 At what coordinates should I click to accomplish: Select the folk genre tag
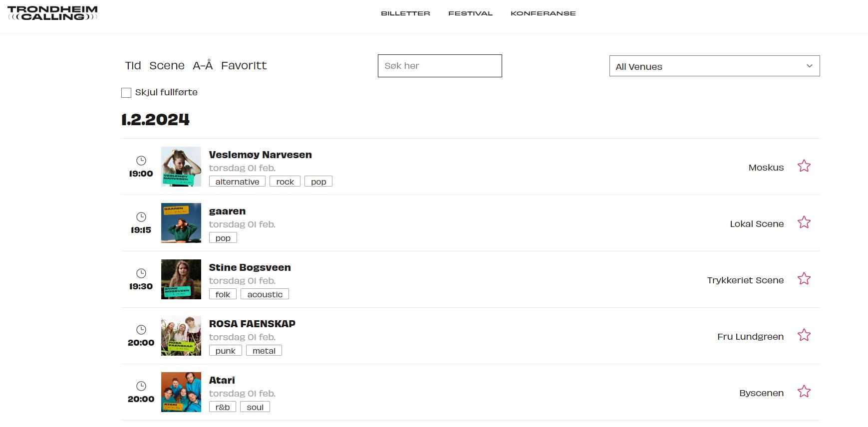(223, 294)
